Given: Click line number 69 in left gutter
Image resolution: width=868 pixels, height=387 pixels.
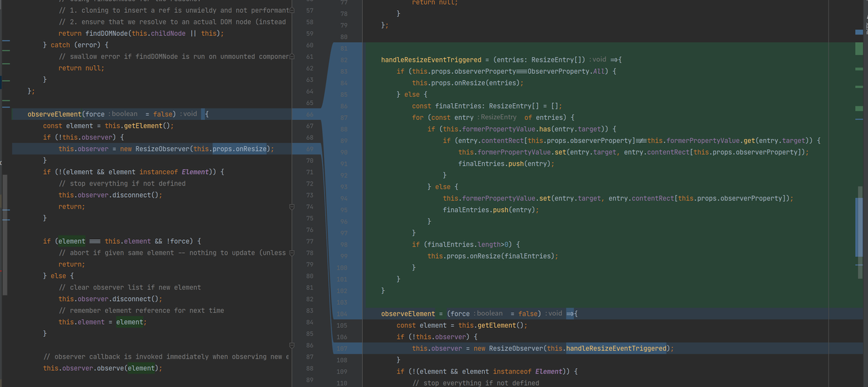Looking at the screenshot, I should (309, 148).
